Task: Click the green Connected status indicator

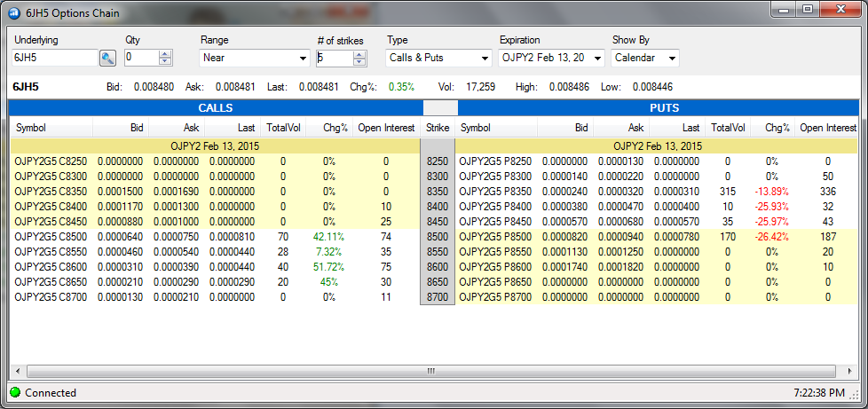Action: click(x=14, y=392)
